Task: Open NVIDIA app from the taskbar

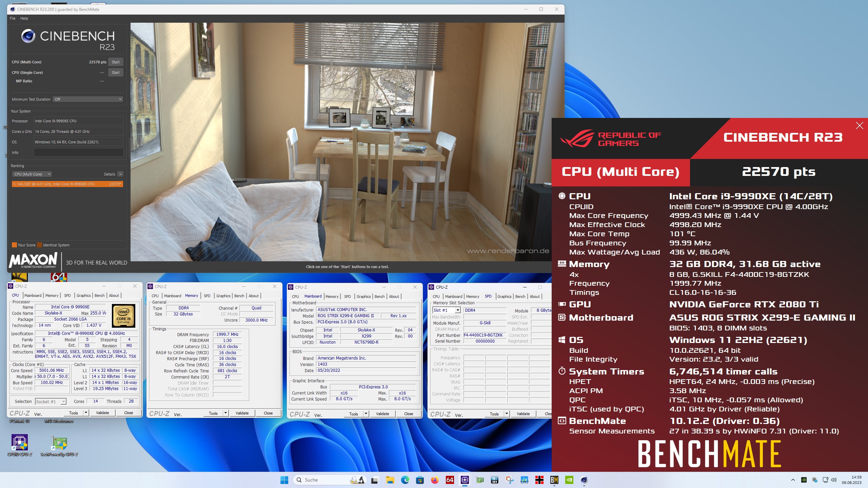Action: point(569,480)
